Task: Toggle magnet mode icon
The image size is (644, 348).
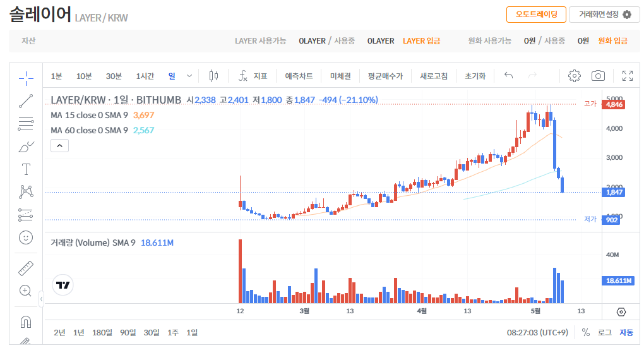Action: click(26, 321)
